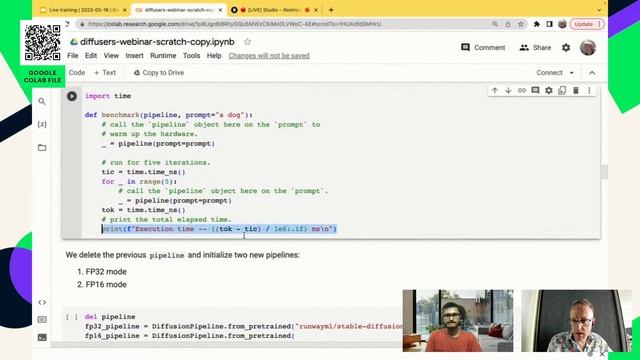Click Changes will not be saved link
Viewport: 640px width, 360px height.
pos(269,56)
